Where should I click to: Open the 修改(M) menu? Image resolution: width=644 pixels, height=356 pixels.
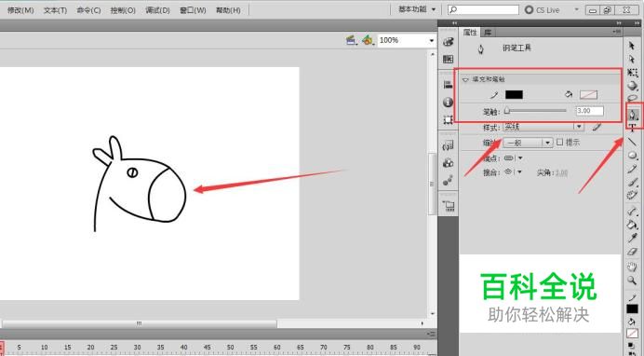[x=20, y=10]
